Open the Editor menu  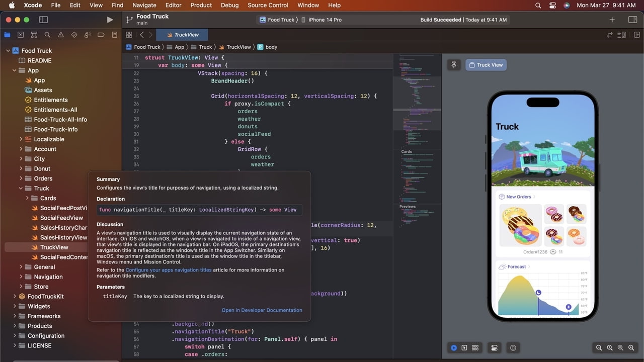173,5
